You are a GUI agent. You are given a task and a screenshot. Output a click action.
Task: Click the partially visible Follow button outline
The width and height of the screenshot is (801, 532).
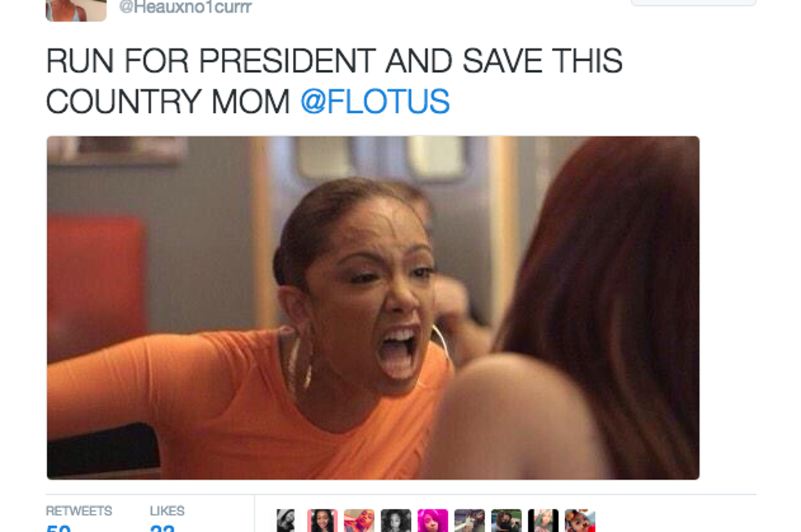[x=693, y=3]
